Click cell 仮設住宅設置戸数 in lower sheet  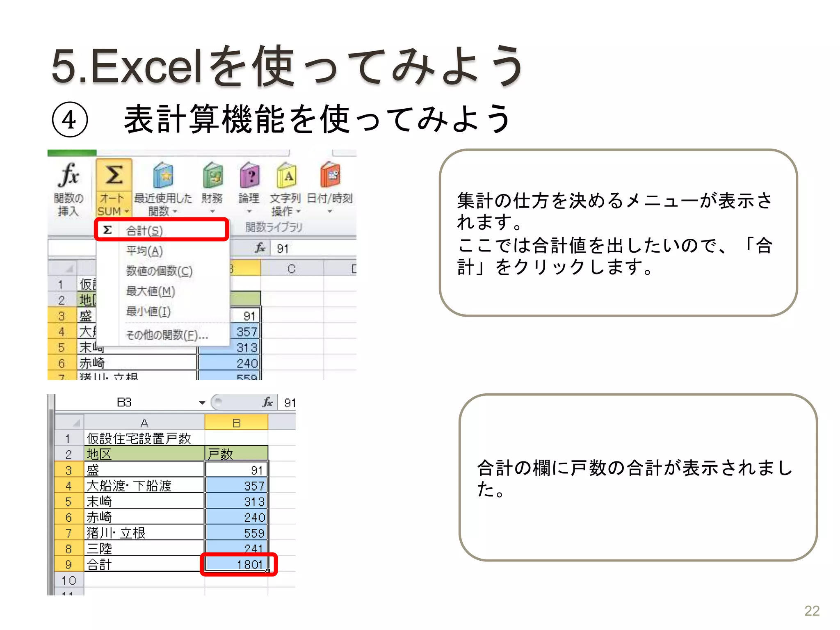click(x=144, y=438)
